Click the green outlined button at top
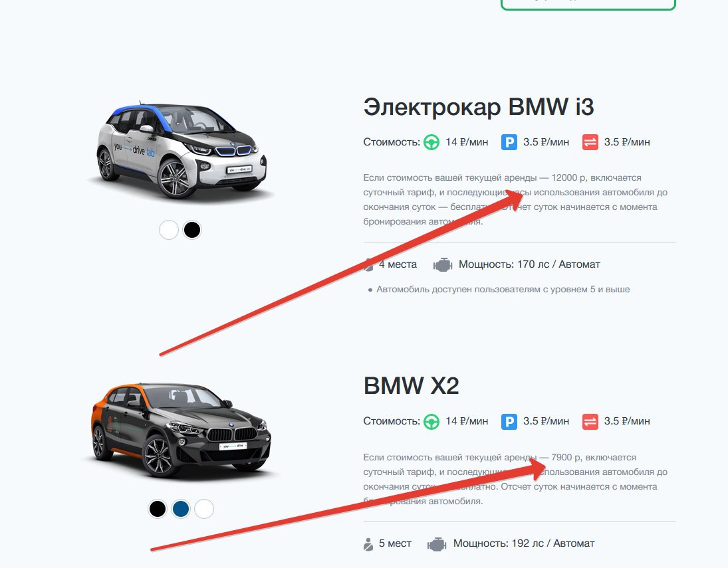 [588, 4]
